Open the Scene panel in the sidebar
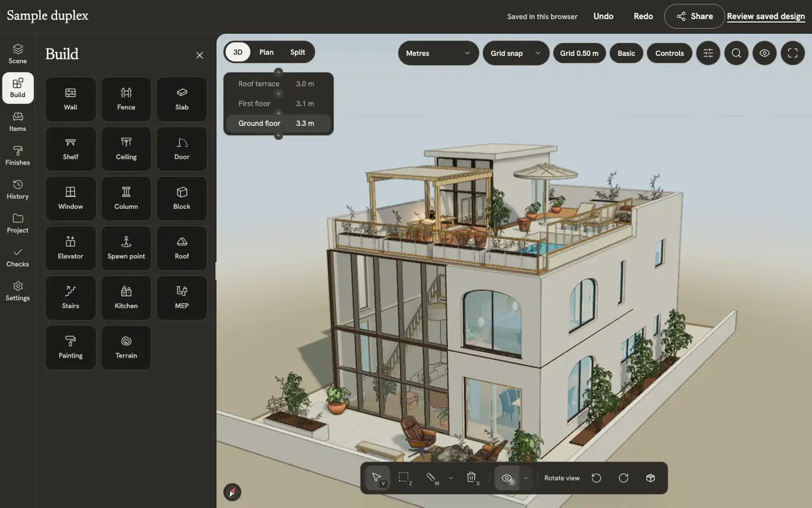812x508 pixels. (x=18, y=54)
